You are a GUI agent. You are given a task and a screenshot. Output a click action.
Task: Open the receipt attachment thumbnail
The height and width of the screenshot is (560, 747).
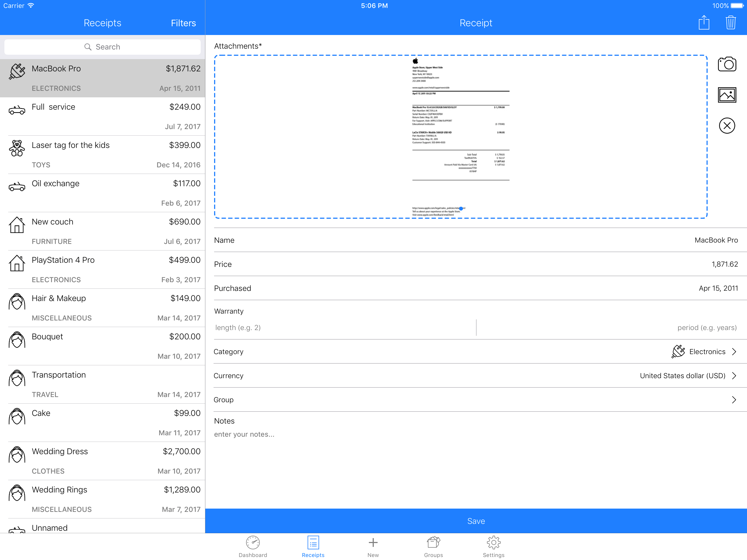coord(460,137)
